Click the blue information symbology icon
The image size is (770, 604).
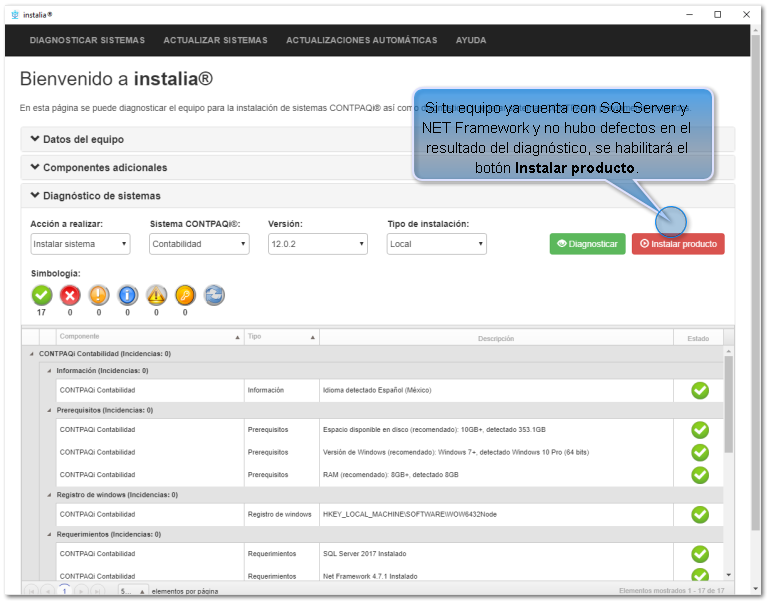[x=128, y=295]
